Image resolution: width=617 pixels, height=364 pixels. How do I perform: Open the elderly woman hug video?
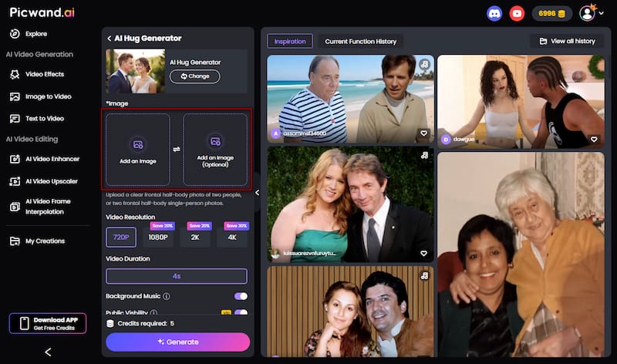521,254
